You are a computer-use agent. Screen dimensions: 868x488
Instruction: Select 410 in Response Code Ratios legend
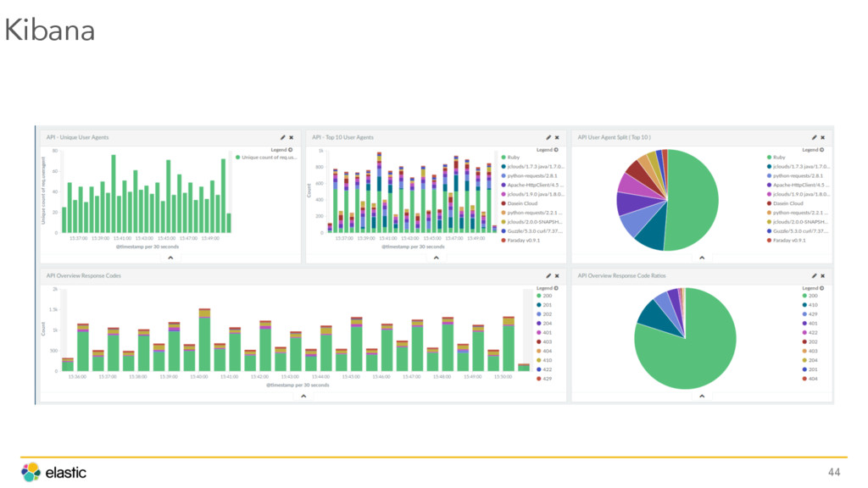810,305
